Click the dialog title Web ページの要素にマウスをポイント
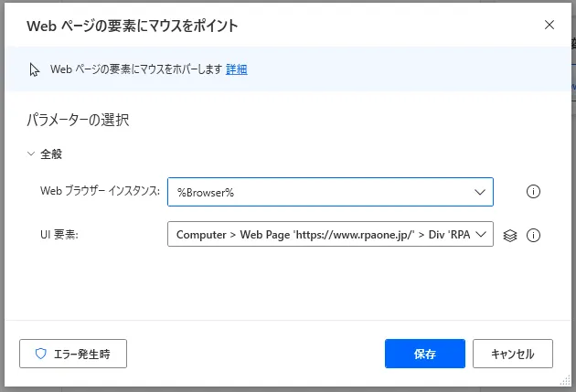Image resolution: width=576 pixels, height=392 pixels. point(133,26)
